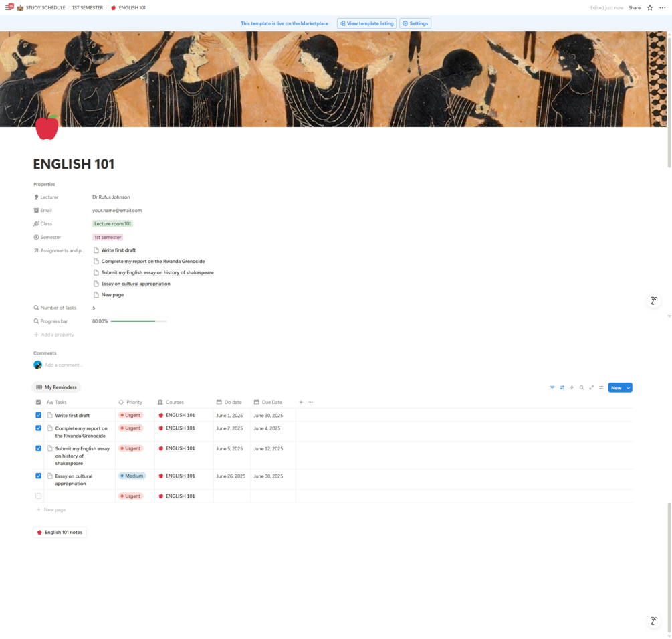Switch to My Reminders view tab
The height and width of the screenshot is (639, 672).
click(56, 387)
